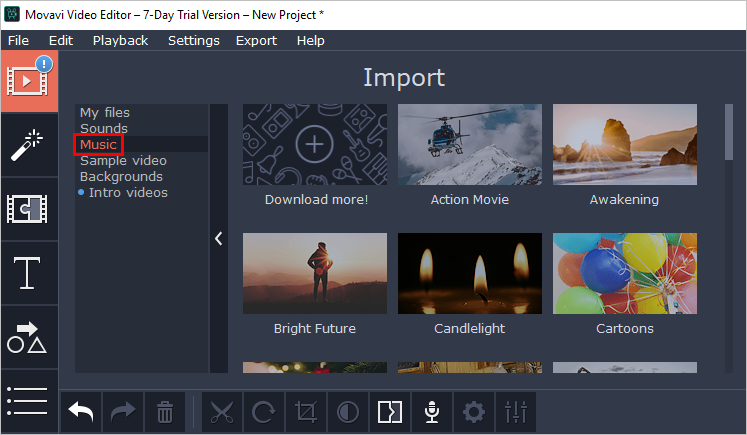Screen dimensions: 747x435
Task: Click the Rotate clip icon
Action: pos(264,412)
